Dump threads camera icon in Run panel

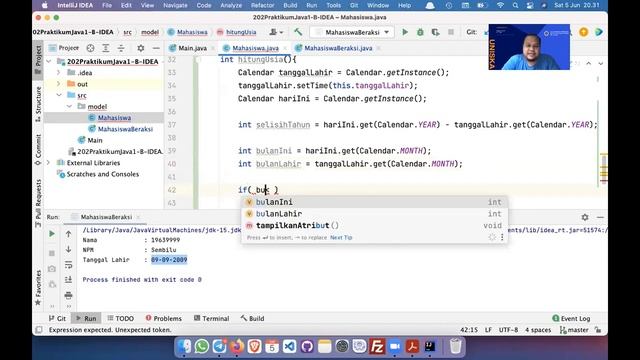[52, 269]
